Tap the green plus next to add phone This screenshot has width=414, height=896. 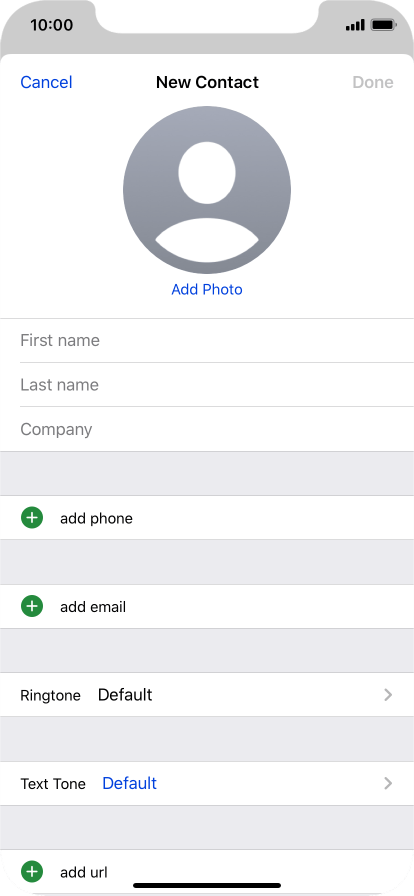(x=32, y=518)
